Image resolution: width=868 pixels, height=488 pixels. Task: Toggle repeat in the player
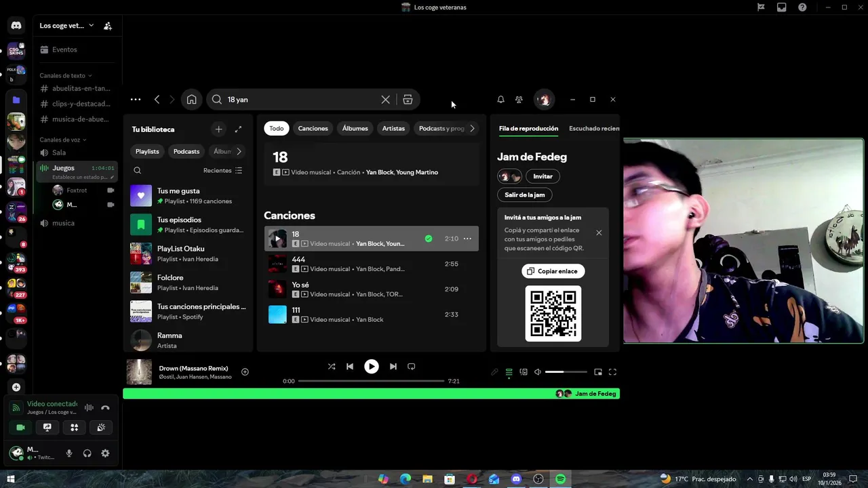coord(411,366)
